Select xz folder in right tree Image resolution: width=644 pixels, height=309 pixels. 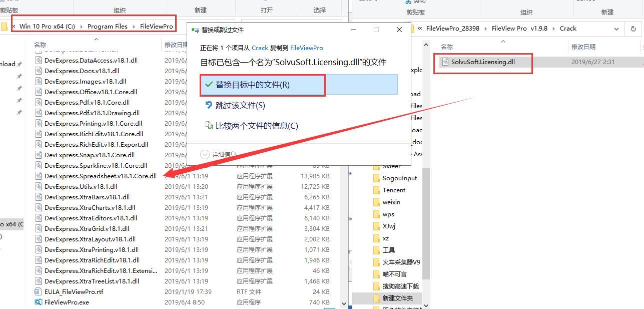386,238
